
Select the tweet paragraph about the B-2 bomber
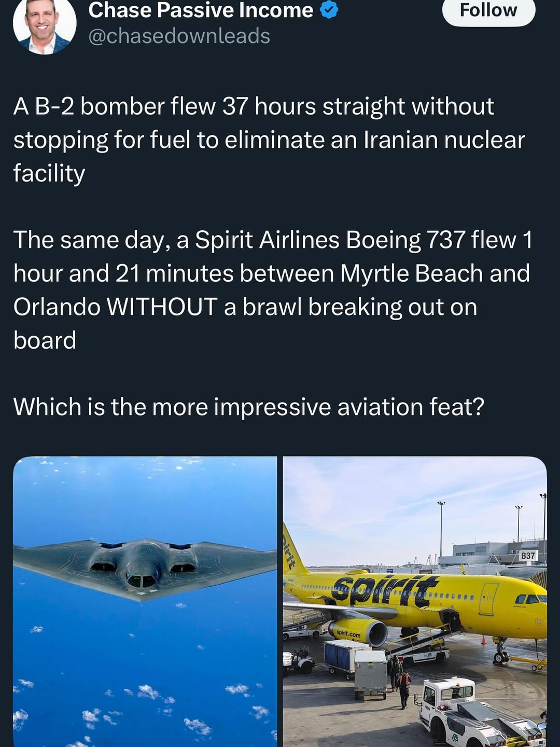(269, 140)
